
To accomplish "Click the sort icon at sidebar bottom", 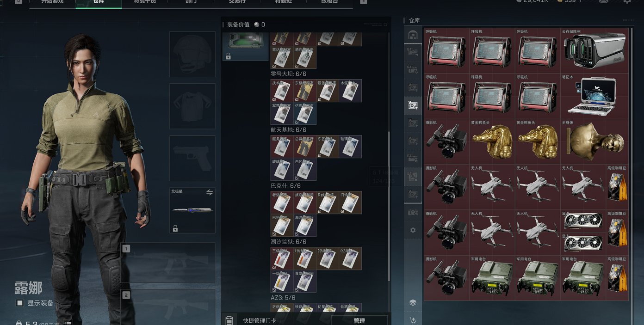I will (413, 320).
